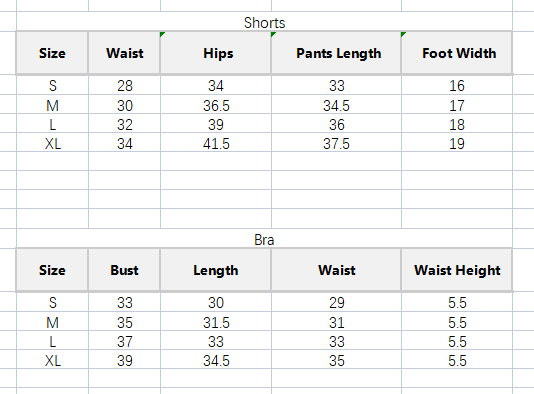Viewport: 534px width, 394px height.
Task: Click the Foot Width value 19
Action: point(457,143)
